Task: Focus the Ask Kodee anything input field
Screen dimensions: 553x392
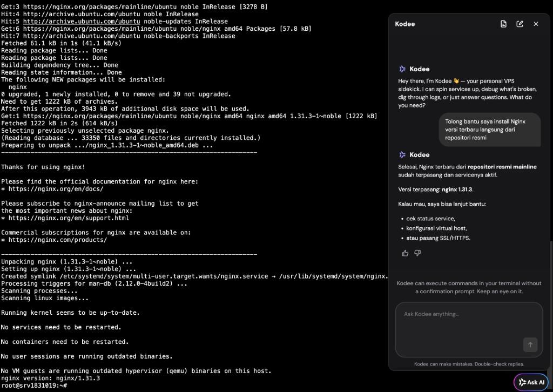Action: point(469,329)
